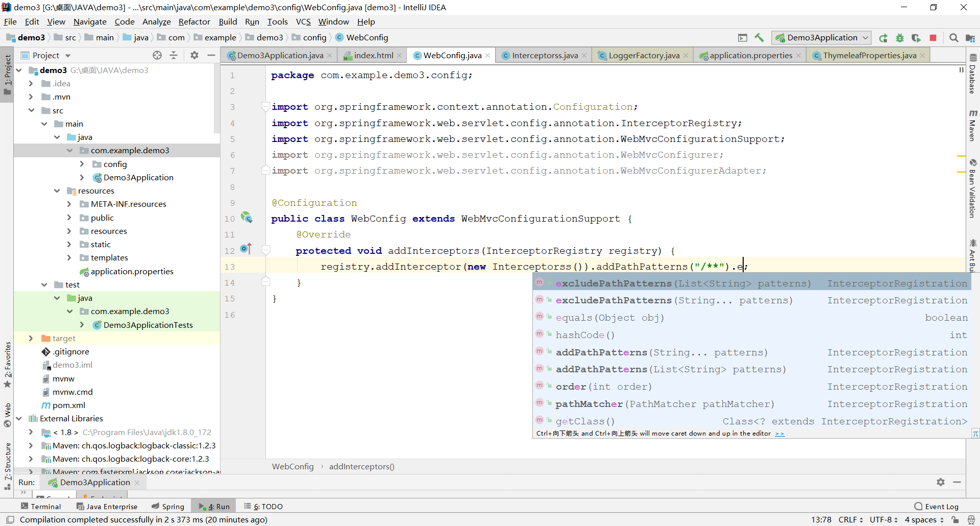980x526 pixels.
Task: Select order(int order) completion suggestion
Action: click(x=603, y=387)
